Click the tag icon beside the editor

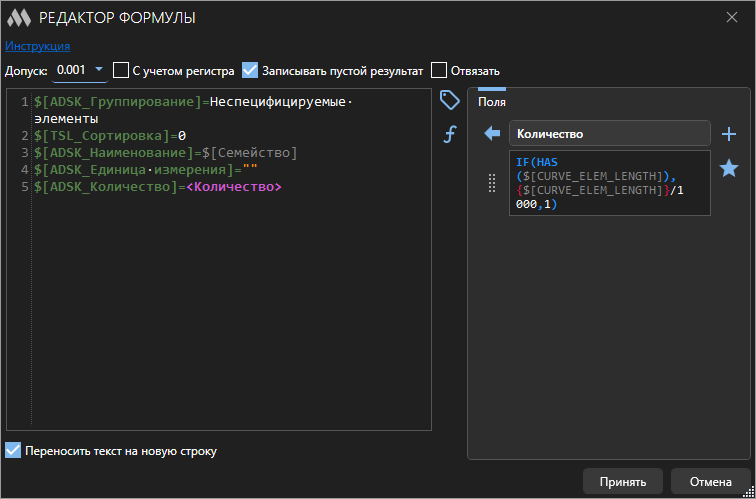point(450,100)
